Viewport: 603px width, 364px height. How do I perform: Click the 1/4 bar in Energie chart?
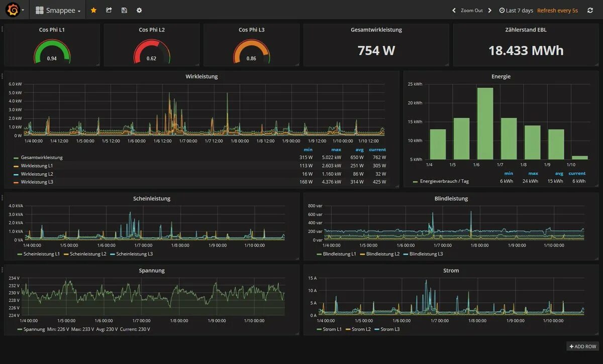click(x=438, y=145)
